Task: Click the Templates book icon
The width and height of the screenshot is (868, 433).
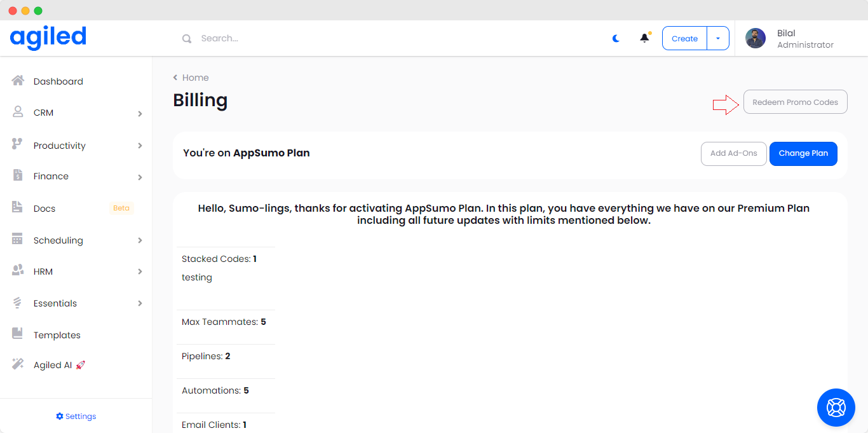Action: pyautogui.click(x=18, y=334)
